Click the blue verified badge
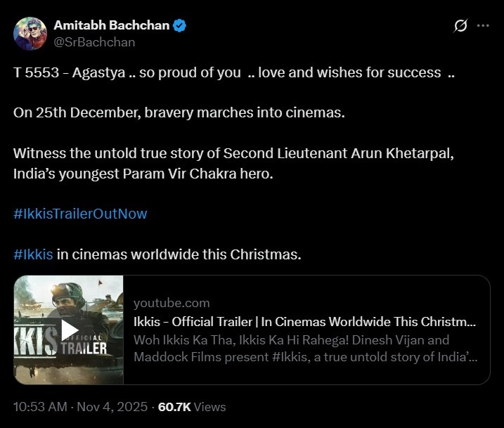The height and width of the screenshot is (428, 504). [181, 25]
